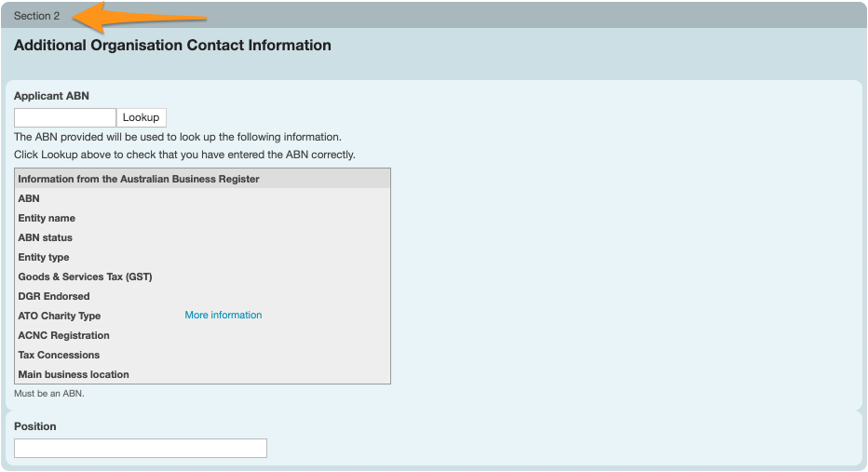This screenshot has height=472, width=868.
Task: Open the More information link
Action: tap(223, 316)
